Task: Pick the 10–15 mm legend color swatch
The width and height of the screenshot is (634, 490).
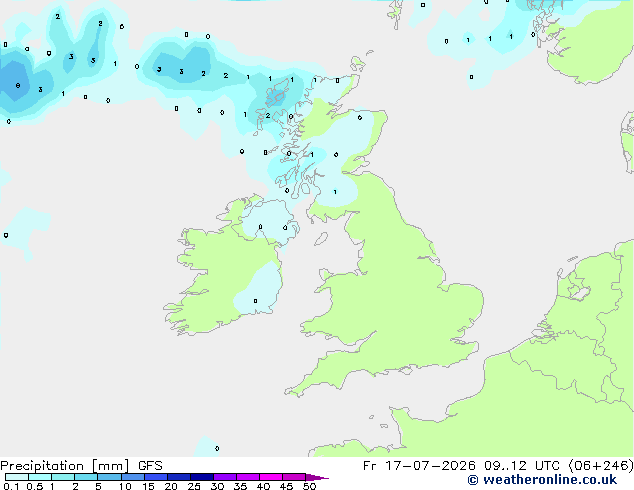Action: click(132, 477)
